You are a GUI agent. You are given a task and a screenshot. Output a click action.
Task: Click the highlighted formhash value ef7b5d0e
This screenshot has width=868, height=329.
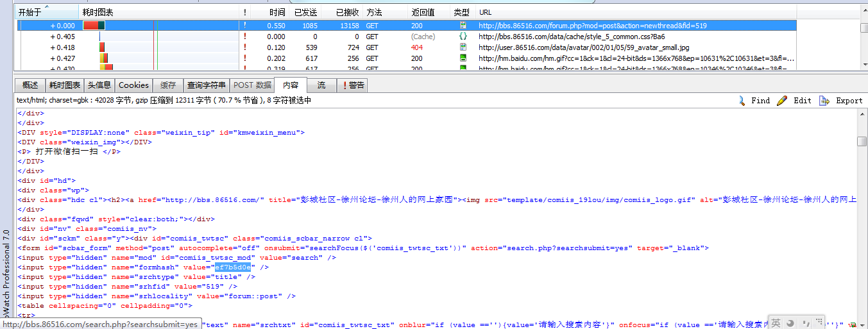pos(233,267)
